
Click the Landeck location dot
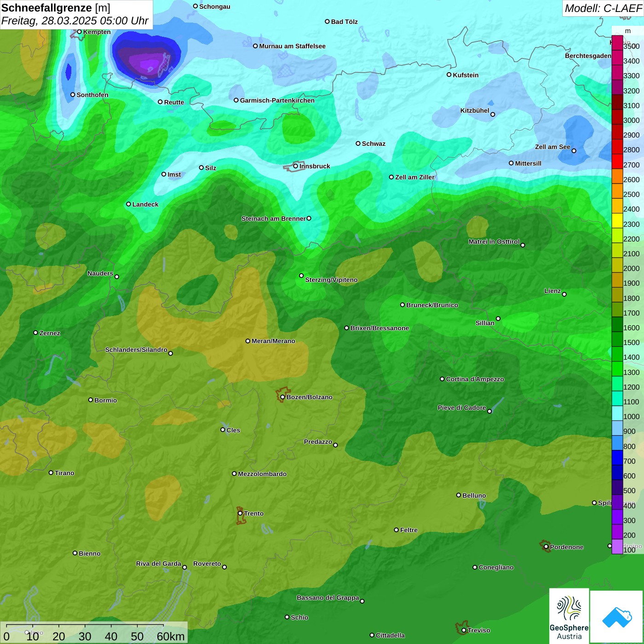click(x=128, y=204)
